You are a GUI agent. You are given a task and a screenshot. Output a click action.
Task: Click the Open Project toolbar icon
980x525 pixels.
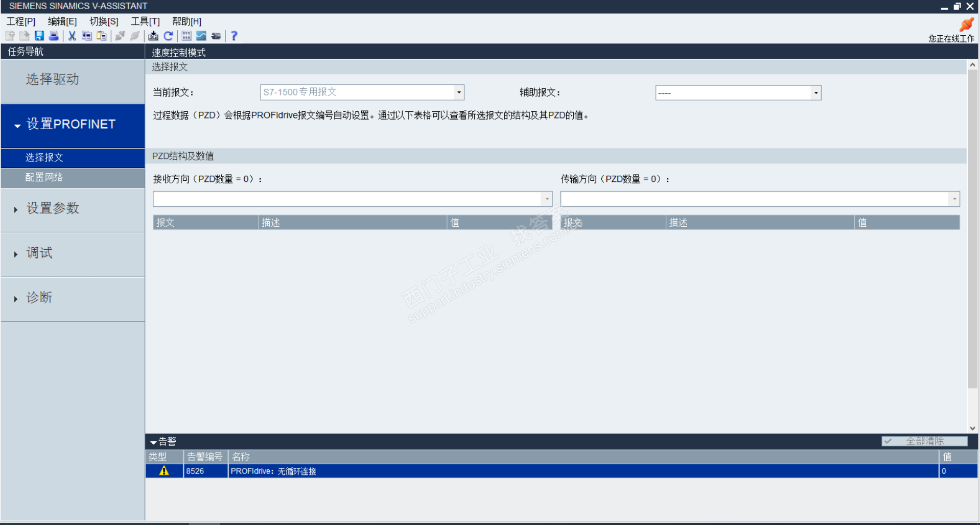tap(24, 36)
